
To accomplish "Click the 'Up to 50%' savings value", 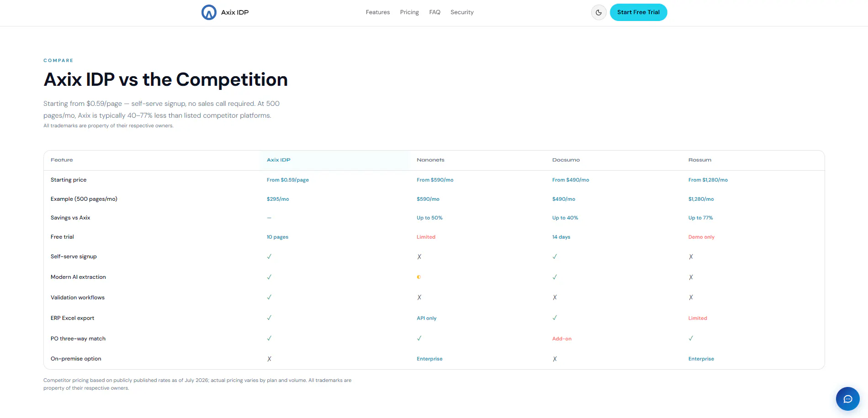I will [429, 218].
